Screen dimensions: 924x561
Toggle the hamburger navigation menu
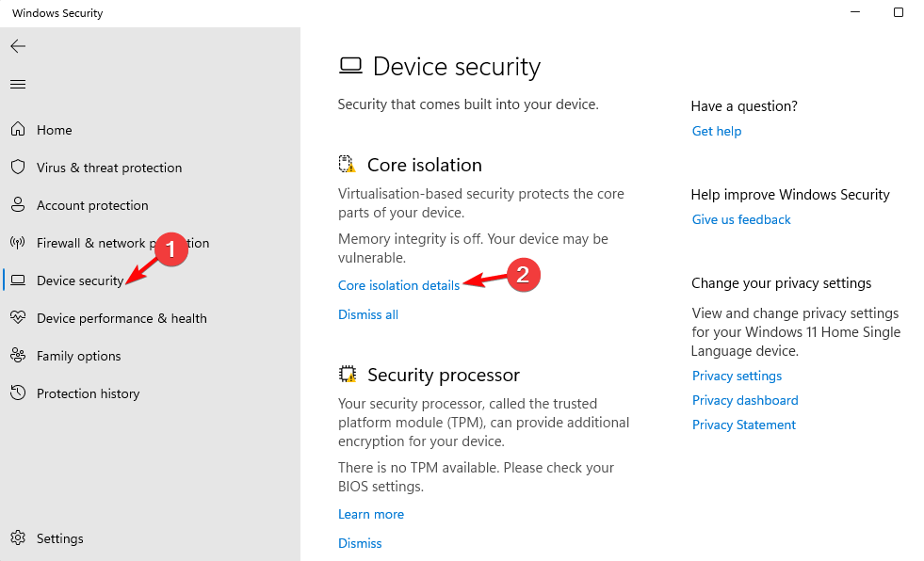tap(18, 84)
